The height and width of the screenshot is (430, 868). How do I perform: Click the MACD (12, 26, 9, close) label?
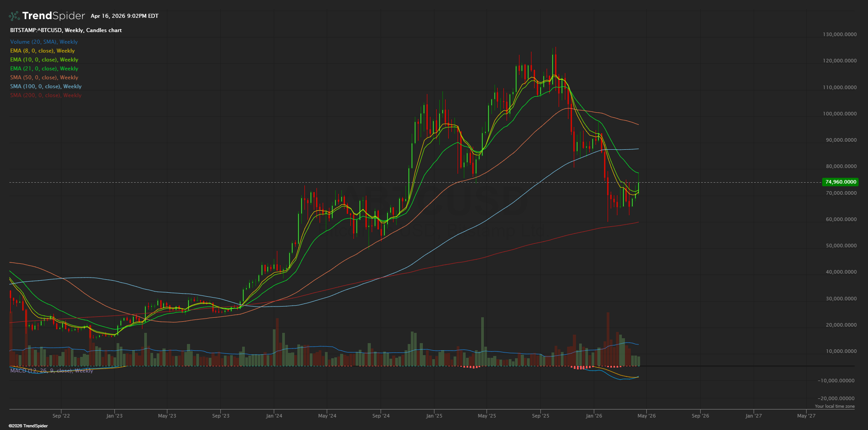click(x=52, y=371)
